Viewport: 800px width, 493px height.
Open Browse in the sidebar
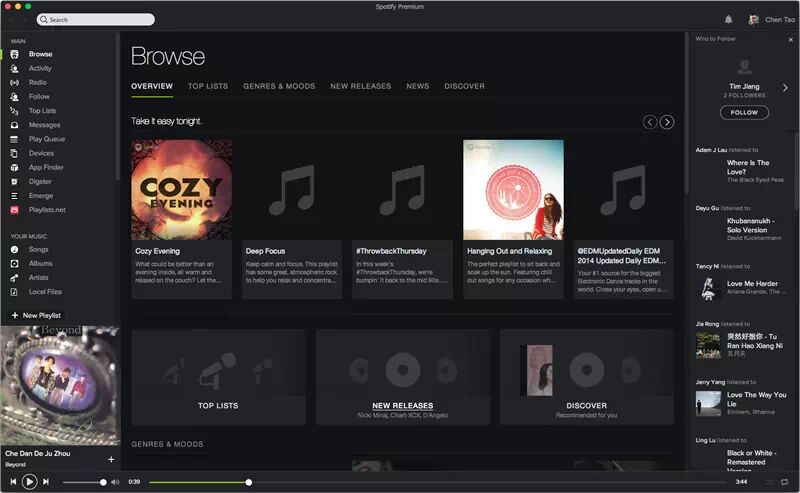pos(40,54)
